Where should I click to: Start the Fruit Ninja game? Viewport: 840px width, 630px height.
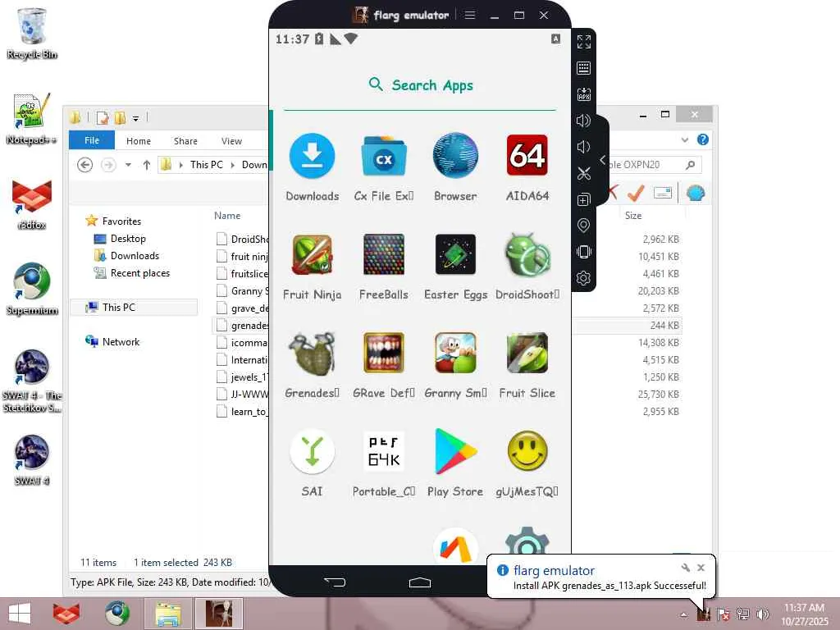(313, 254)
